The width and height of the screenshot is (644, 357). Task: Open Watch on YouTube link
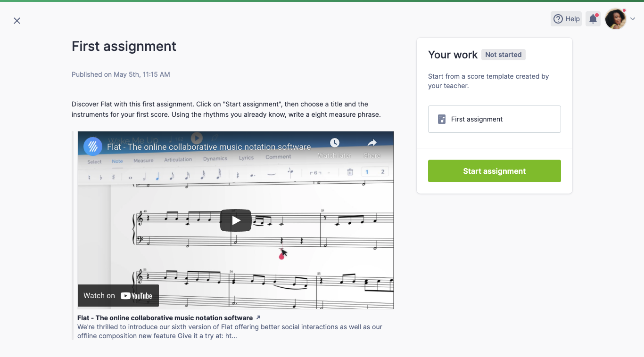pos(118,296)
